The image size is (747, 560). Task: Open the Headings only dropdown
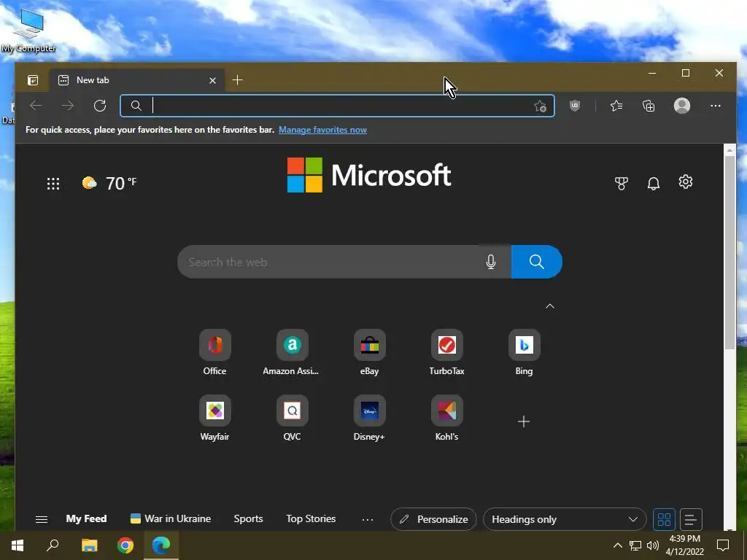pyautogui.click(x=565, y=519)
